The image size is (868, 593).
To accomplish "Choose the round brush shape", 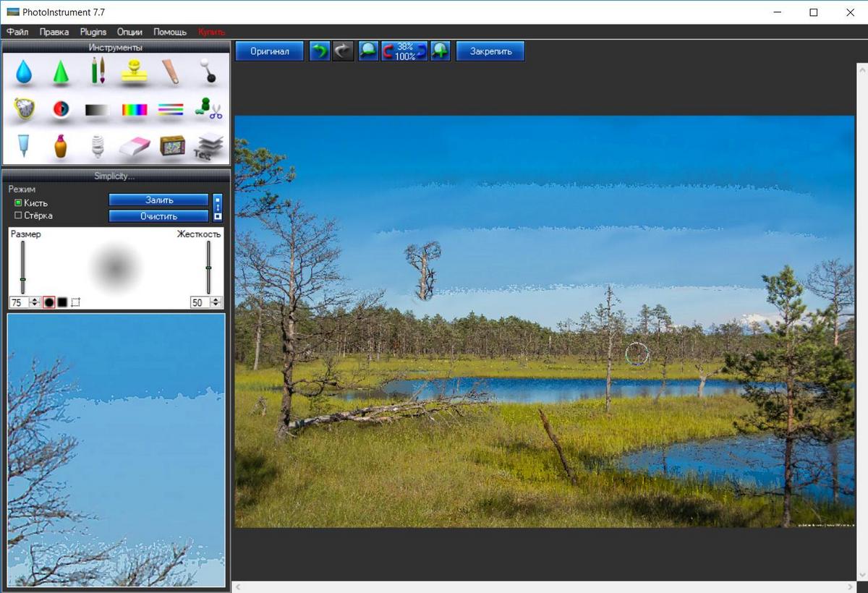I will point(49,302).
